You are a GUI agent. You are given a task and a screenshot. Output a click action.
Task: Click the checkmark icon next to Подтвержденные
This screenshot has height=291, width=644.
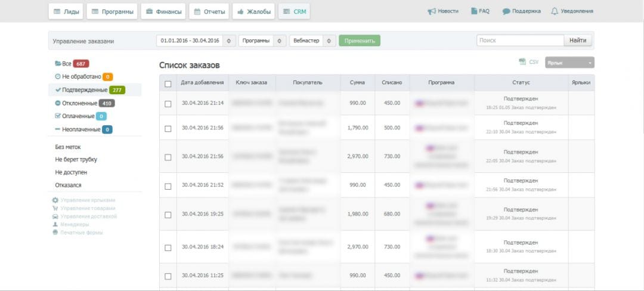(58, 89)
